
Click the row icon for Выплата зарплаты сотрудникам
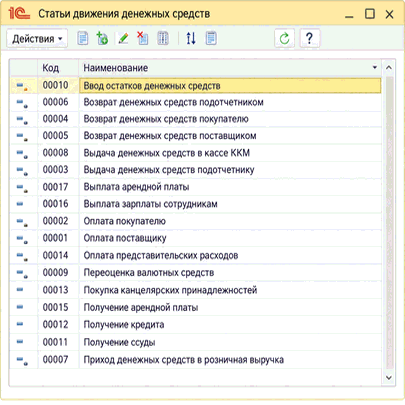[20, 204]
